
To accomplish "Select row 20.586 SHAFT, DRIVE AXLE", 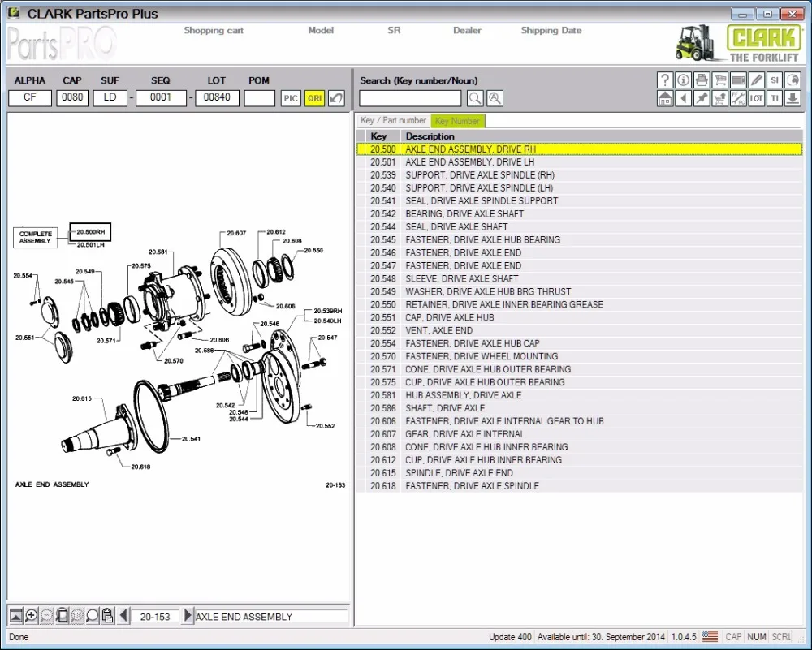I will [x=445, y=408].
